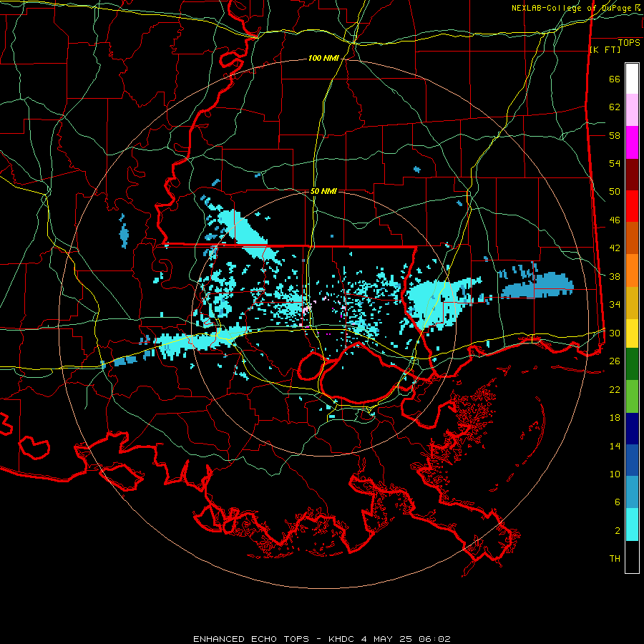
Task: Click the dark orange 42-46 kft swatch
Action: pyautogui.click(x=632, y=238)
